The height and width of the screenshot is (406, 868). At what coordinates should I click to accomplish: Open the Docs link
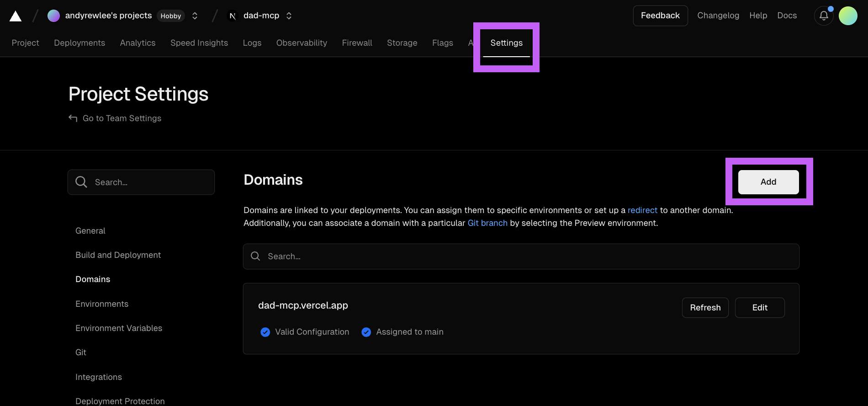tap(787, 16)
